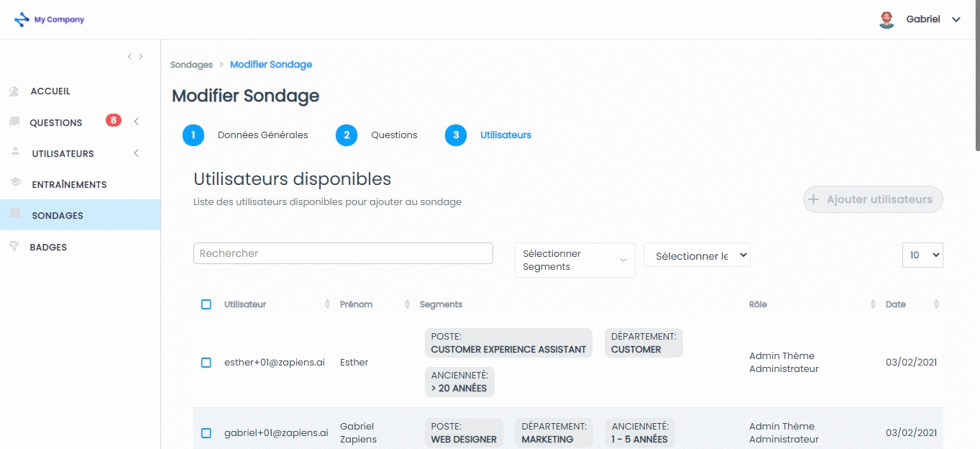
Task: Tick the select-all checkbox in the table header
Action: tap(206, 304)
